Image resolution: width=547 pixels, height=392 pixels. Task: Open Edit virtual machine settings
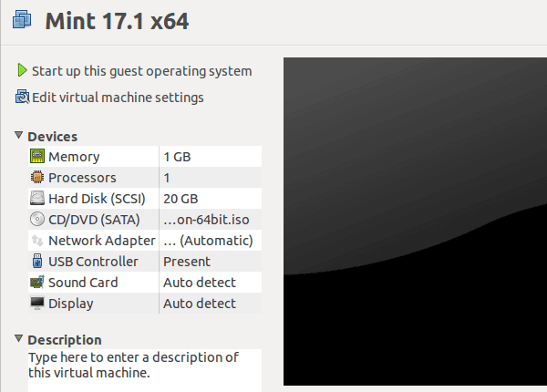pyautogui.click(x=118, y=98)
